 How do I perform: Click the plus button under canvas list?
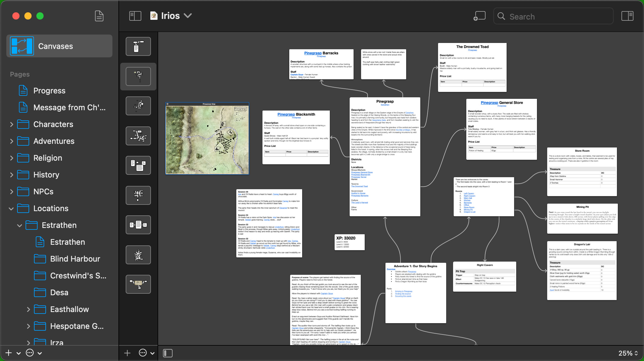tap(127, 353)
